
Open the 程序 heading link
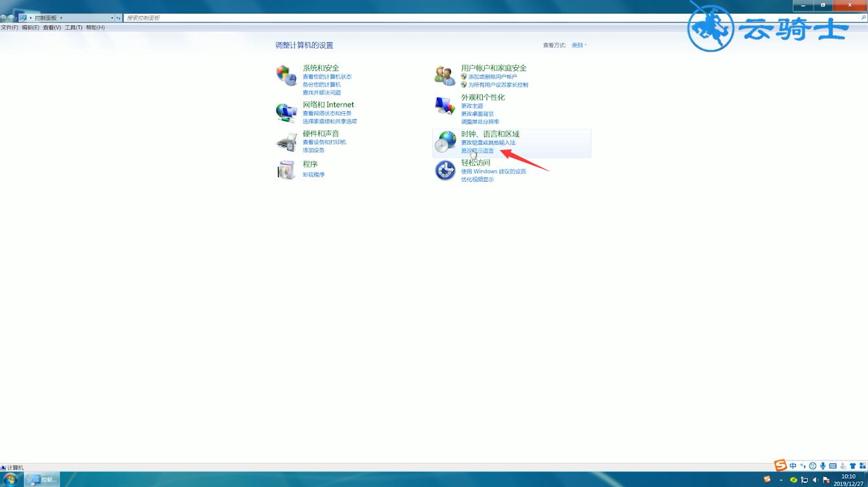point(310,164)
